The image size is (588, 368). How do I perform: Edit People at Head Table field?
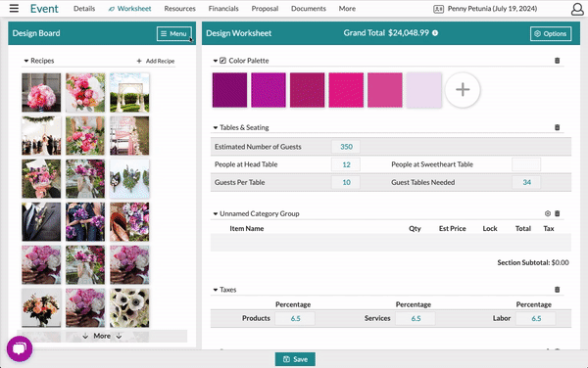point(346,164)
